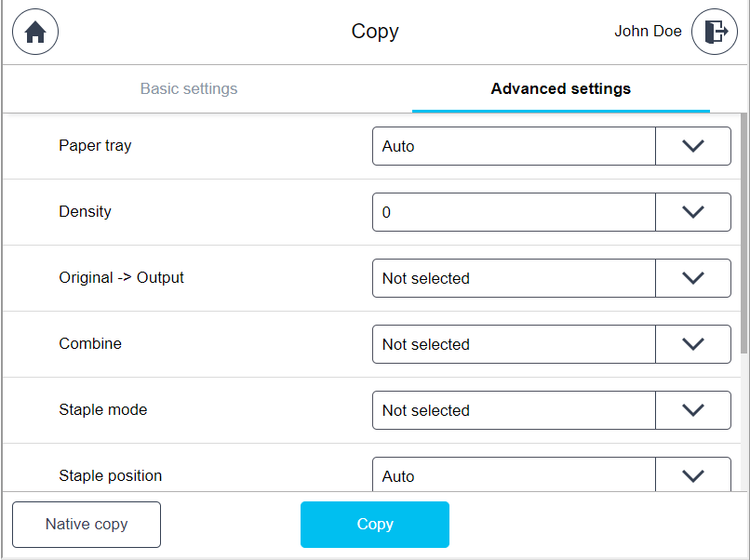Image resolution: width=750 pixels, height=560 pixels.
Task: Select the Advanced settings tab
Action: click(x=560, y=88)
